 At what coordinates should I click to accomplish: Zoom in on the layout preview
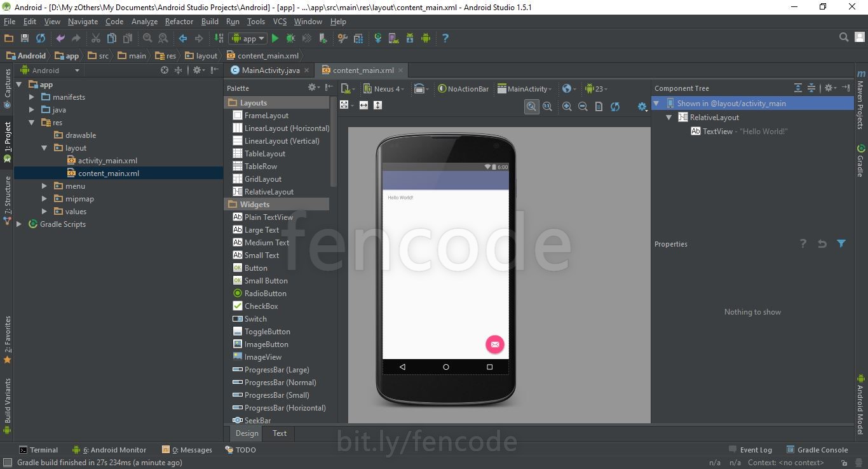tap(567, 106)
